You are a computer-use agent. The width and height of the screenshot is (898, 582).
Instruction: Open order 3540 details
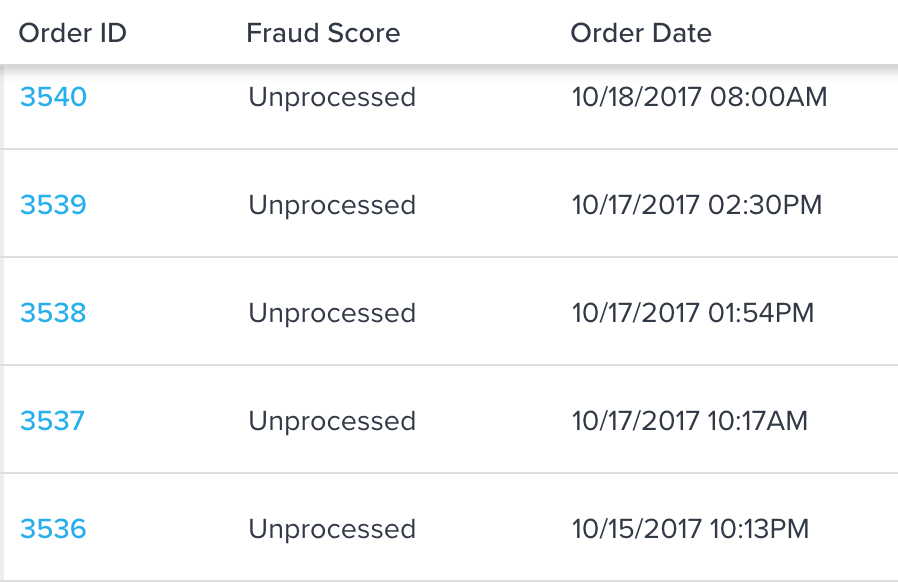pos(52,97)
